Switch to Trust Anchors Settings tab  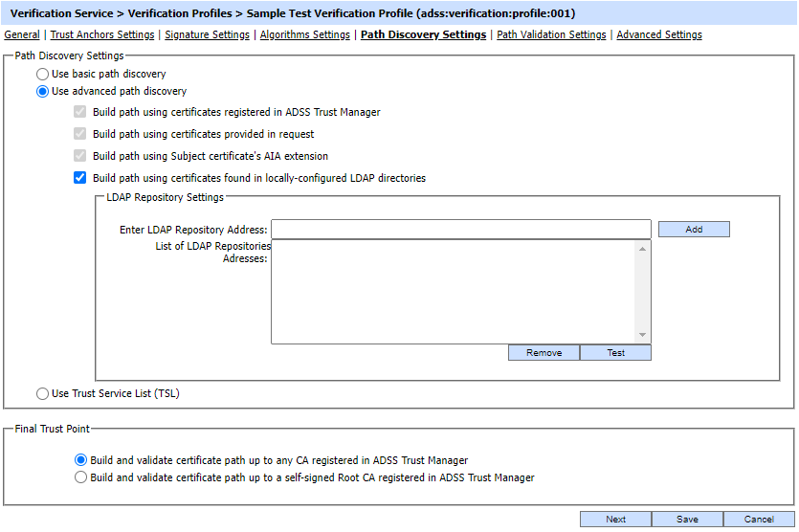101,34
